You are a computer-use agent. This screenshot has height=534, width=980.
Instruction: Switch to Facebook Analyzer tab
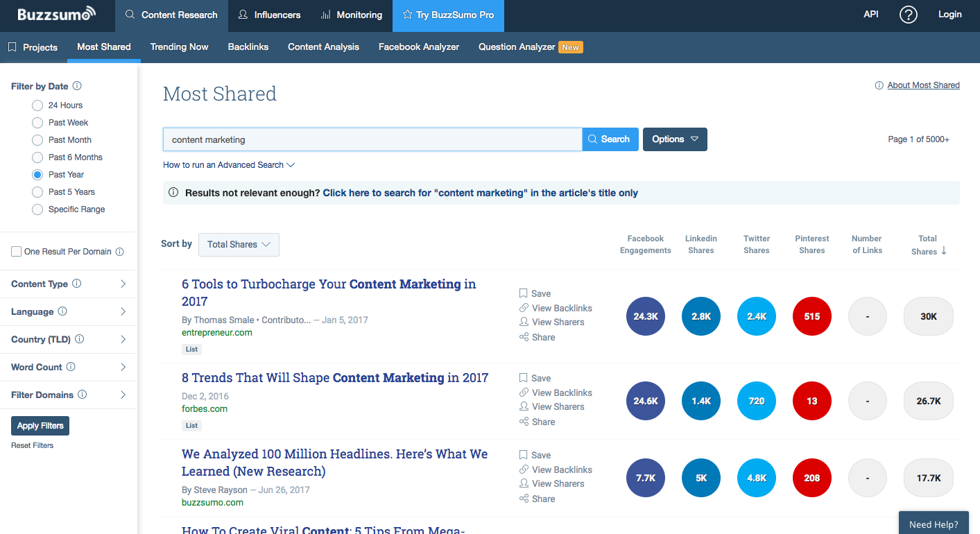tap(419, 47)
